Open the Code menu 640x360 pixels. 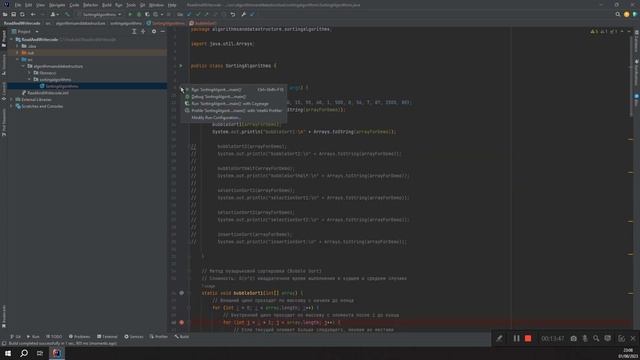[x=74, y=5]
